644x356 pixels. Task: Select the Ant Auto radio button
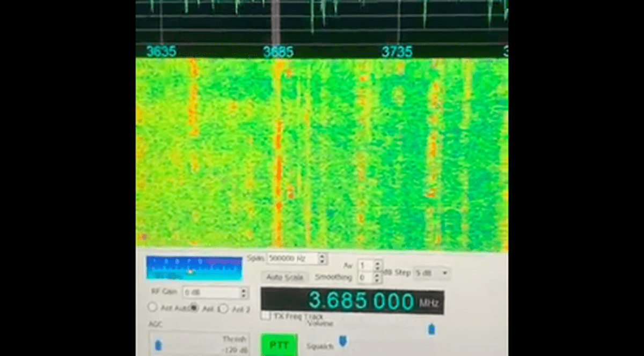coord(152,307)
